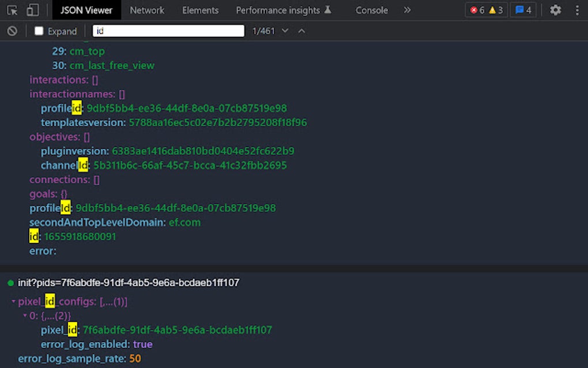Open the blue issues count badge
Image resolution: width=588 pixels, height=368 pixels.
(x=523, y=10)
